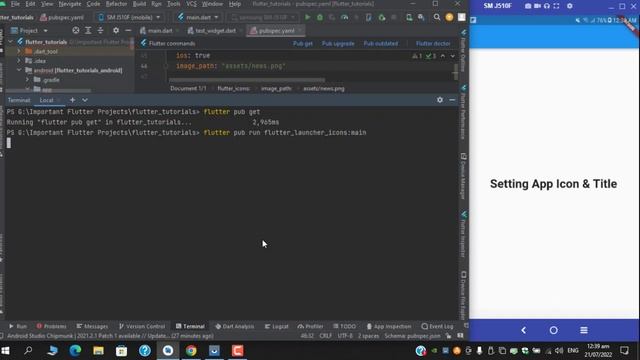Open the Event Log
The width and height of the screenshot is (640, 360).
[438, 326]
